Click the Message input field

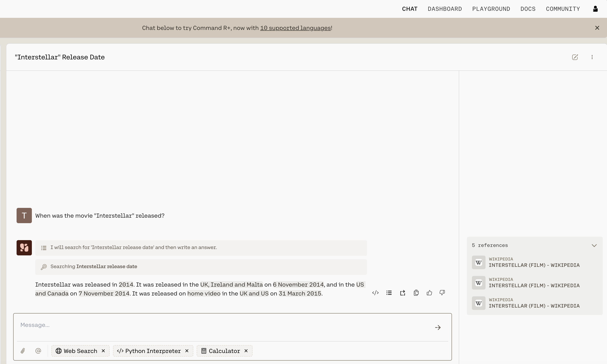coord(221,325)
